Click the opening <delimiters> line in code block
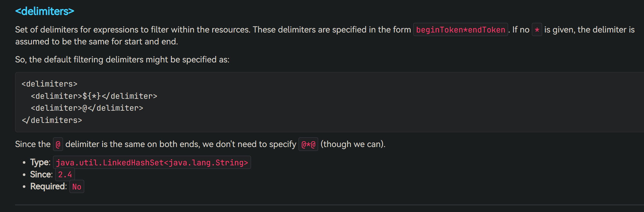This screenshot has width=644, height=212. 49,84
